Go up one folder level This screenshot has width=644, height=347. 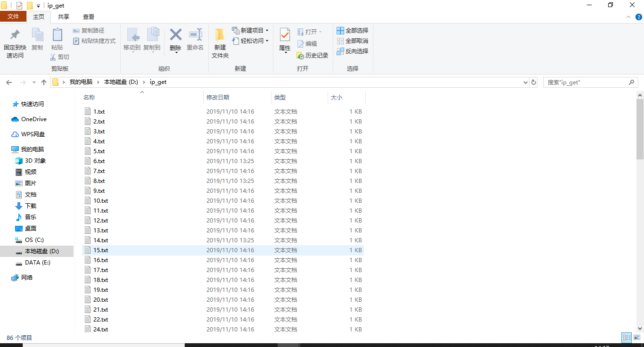tap(44, 82)
